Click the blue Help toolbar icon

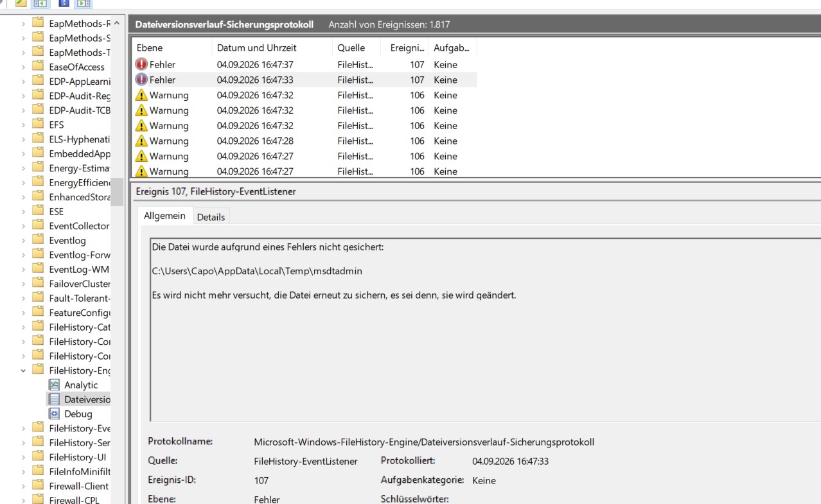tap(64, 3)
